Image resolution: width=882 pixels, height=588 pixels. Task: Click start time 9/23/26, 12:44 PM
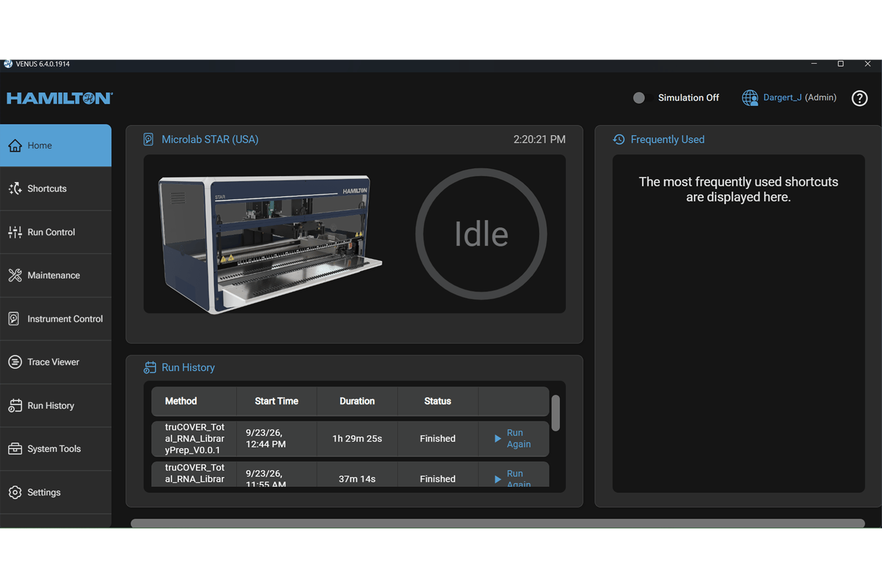(x=266, y=439)
